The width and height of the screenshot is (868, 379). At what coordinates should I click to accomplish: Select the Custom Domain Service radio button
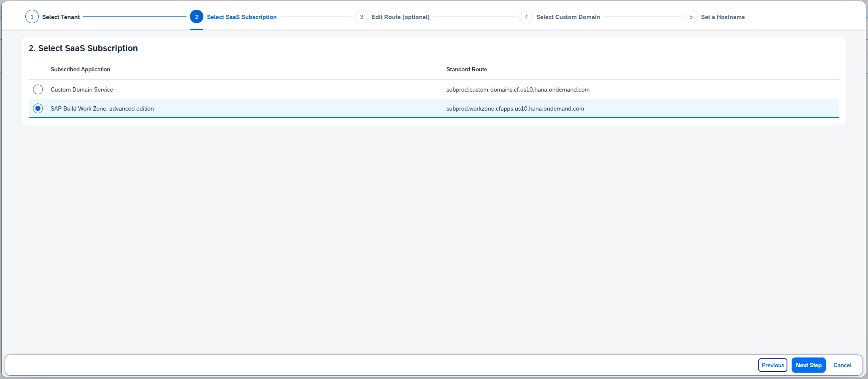[38, 89]
